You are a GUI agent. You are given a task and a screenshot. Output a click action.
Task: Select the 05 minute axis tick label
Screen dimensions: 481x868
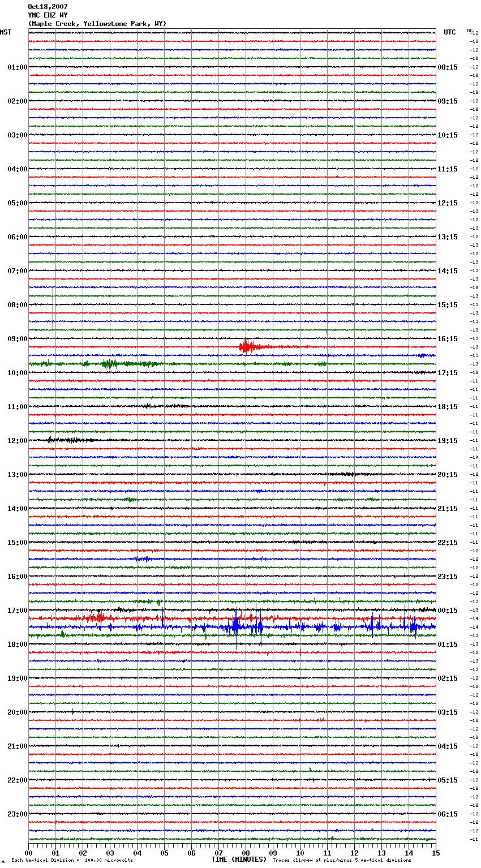click(x=164, y=853)
